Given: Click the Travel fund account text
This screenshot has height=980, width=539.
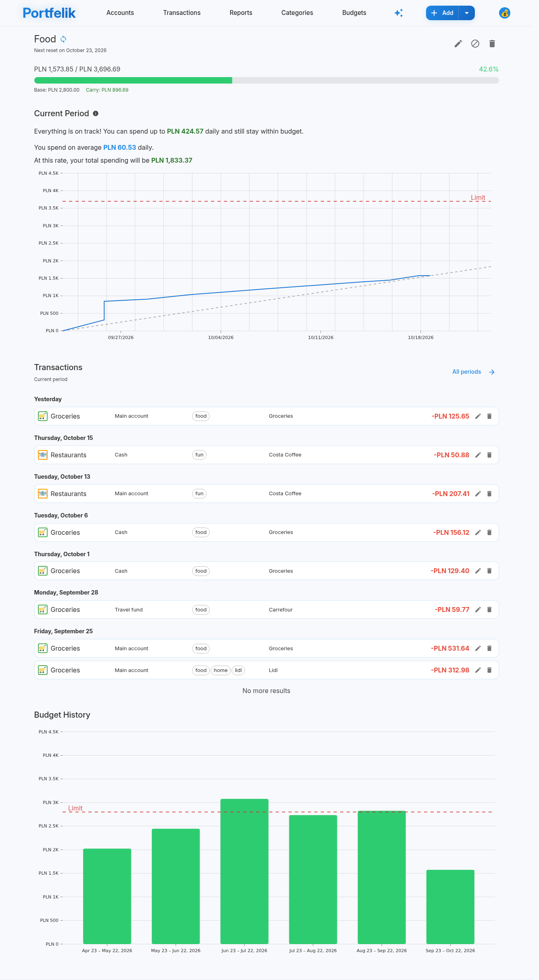Looking at the screenshot, I should point(129,609).
